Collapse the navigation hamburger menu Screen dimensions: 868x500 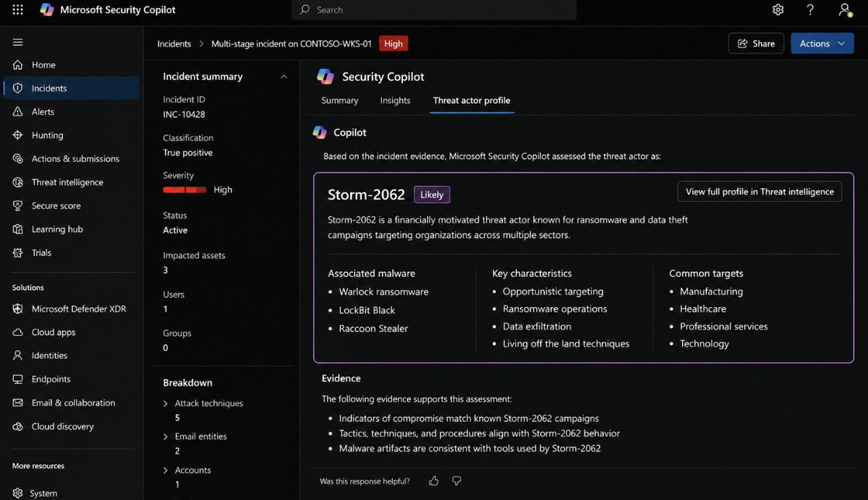pos(18,42)
